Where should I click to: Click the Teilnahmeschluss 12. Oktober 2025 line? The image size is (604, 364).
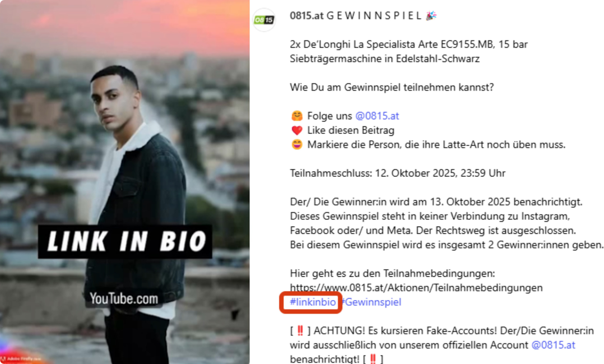pyautogui.click(x=398, y=173)
